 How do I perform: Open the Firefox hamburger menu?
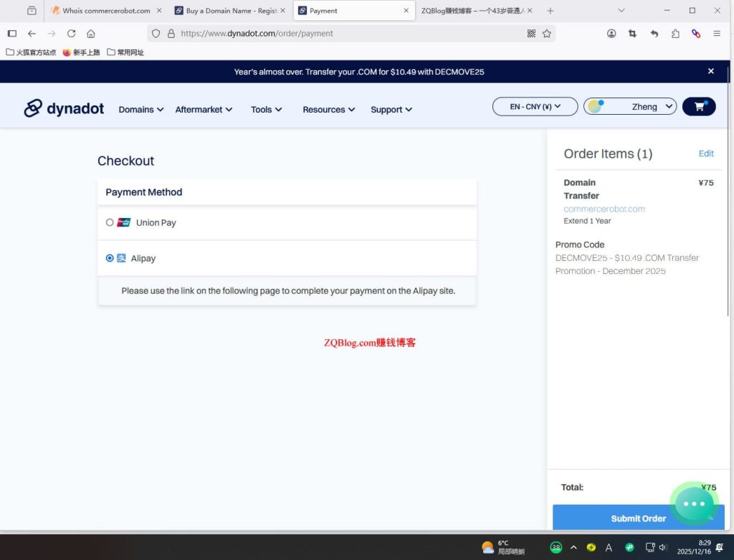[x=717, y=33]
